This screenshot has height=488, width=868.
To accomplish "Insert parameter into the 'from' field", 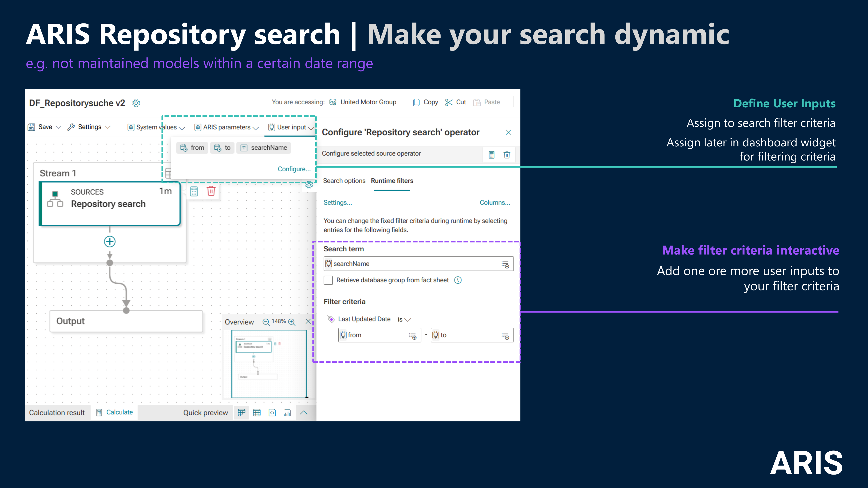I will tap(413, 336).
